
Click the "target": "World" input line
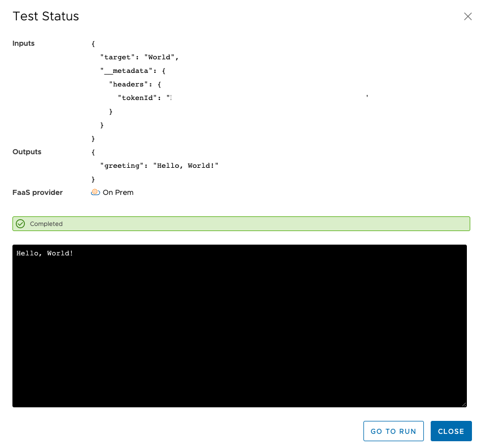pyautogui.click(x=140, y=57)
